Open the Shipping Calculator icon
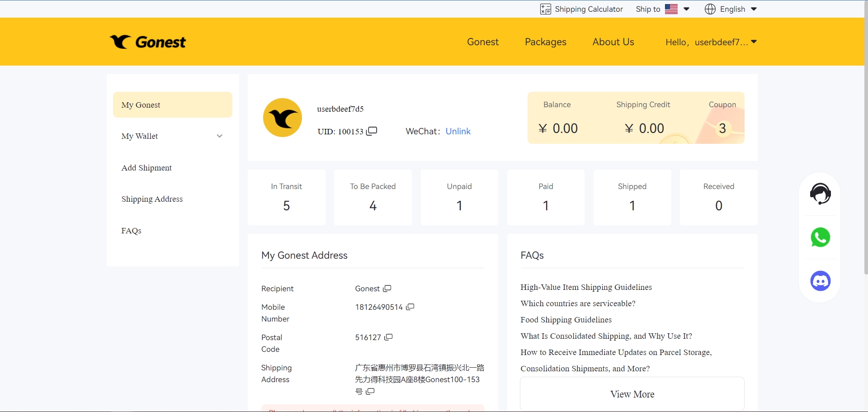868x412 pixels. 545,9
